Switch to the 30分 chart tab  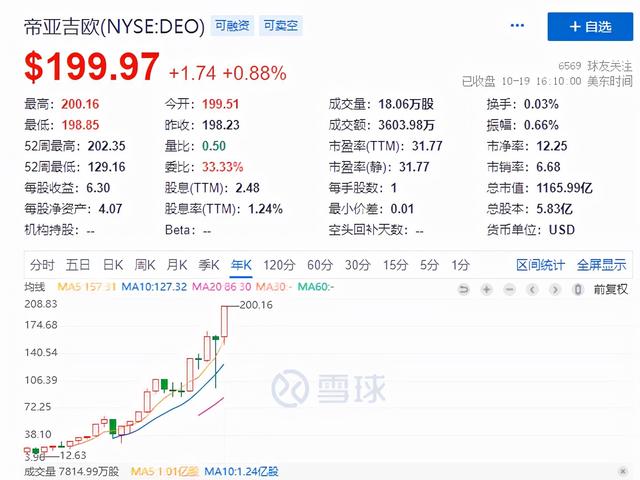tap(358, 265)
